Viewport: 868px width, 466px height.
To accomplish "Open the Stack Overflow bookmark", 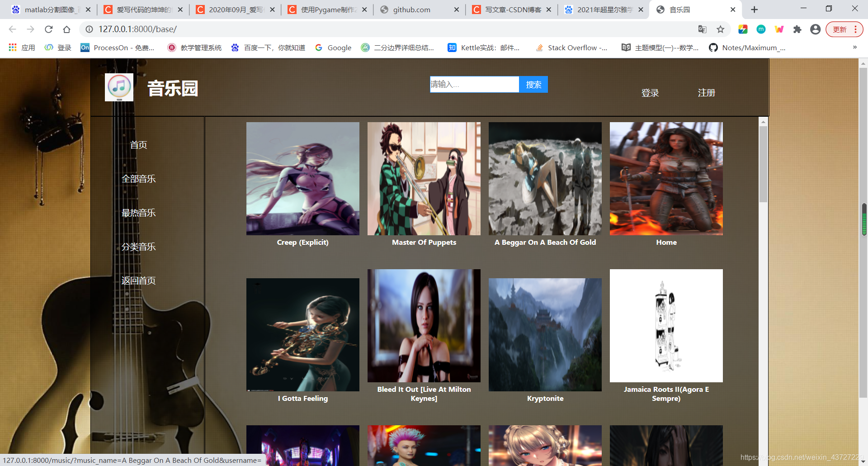I will pos(571,48).
